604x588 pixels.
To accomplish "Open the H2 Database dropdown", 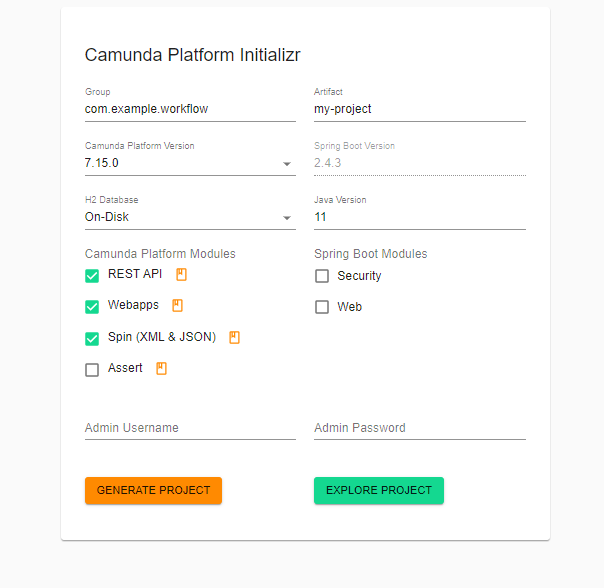I will [190, 217].
